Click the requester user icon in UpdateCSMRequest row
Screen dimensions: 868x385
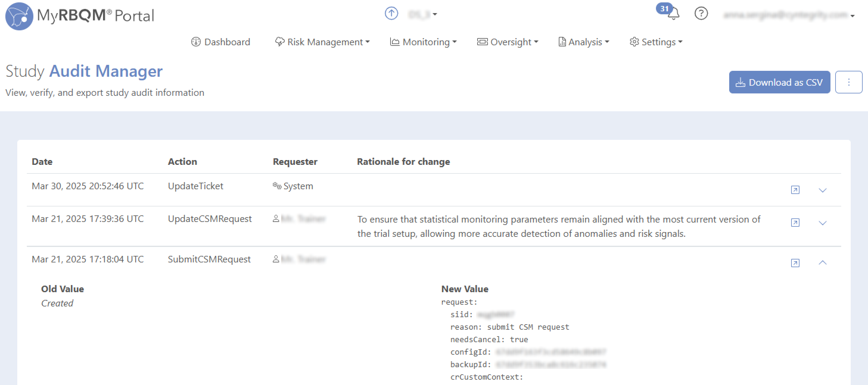[276, 219]
